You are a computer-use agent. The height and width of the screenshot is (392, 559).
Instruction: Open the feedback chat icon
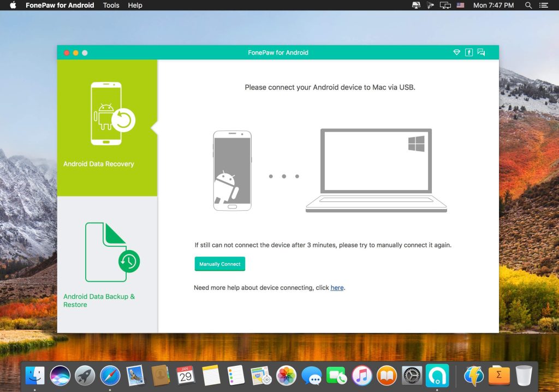point(481,52)
